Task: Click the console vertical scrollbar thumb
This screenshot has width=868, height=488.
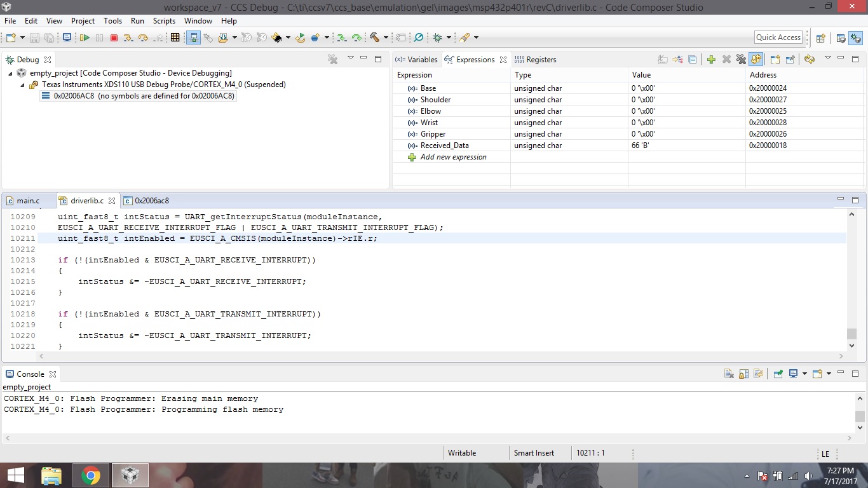Action: (x=860, y=417)
